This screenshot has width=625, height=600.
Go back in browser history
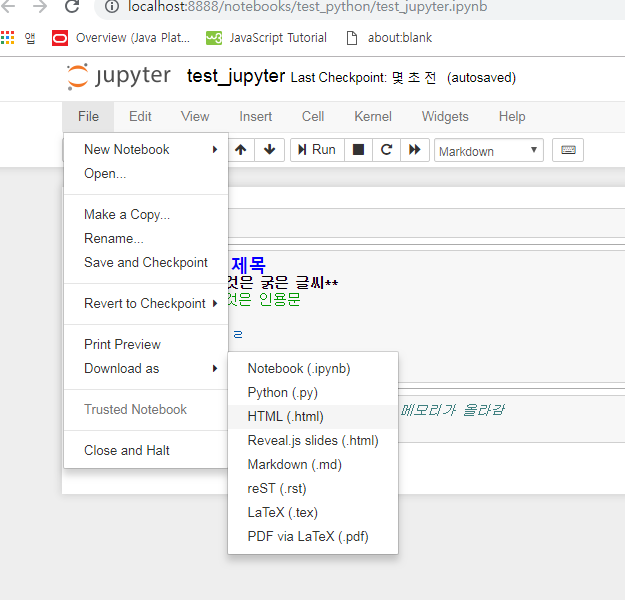8,6
